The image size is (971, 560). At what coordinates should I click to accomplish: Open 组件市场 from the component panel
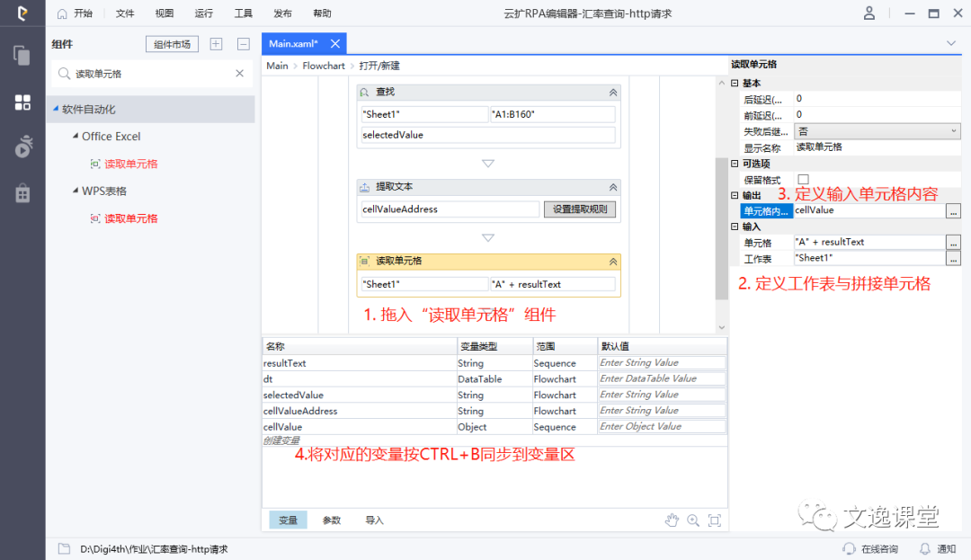pos(172,44)
